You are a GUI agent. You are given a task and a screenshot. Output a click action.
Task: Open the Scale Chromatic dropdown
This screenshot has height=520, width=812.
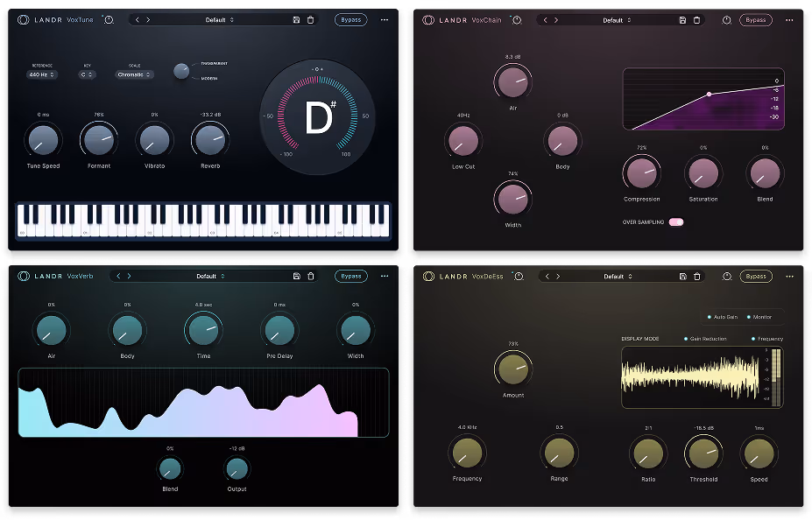point(134,74)
